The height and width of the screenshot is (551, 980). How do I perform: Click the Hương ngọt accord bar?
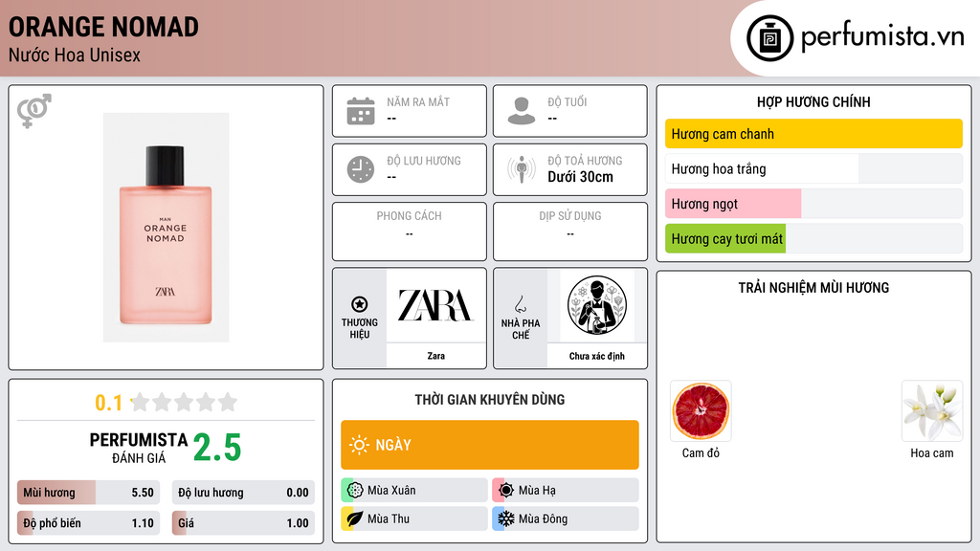click(x=813, y=204)
